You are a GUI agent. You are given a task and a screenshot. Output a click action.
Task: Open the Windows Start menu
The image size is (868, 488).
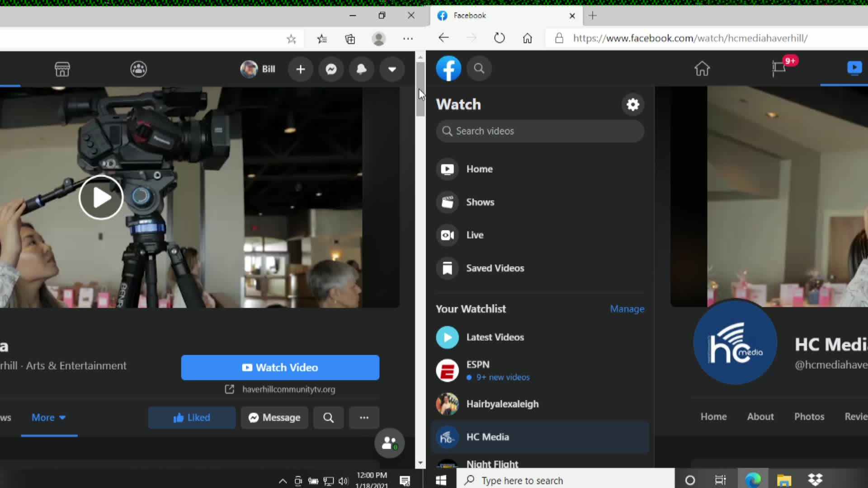pos(441,480)
